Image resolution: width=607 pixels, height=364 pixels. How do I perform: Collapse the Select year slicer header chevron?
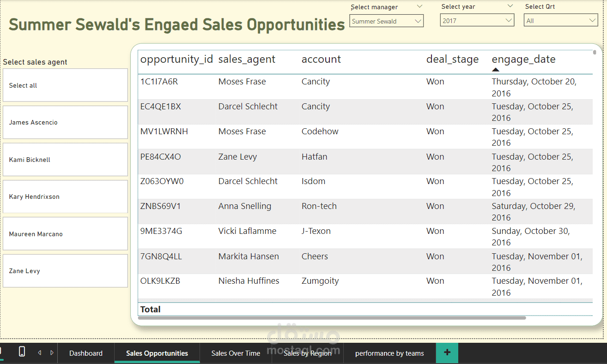coord(510,6)
